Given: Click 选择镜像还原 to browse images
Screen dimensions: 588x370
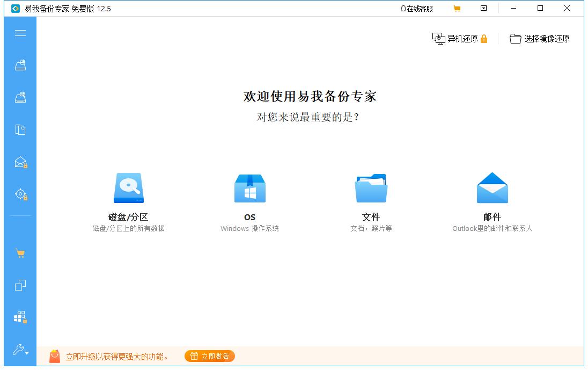Looking at the screenshot, I should coord(540,38).
